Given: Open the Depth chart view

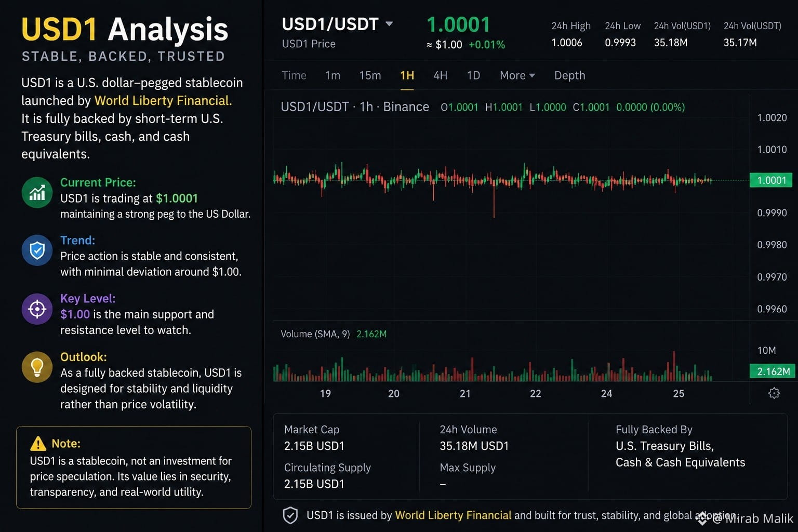Looking at the screenshot, I should click(x=569, y=75).
